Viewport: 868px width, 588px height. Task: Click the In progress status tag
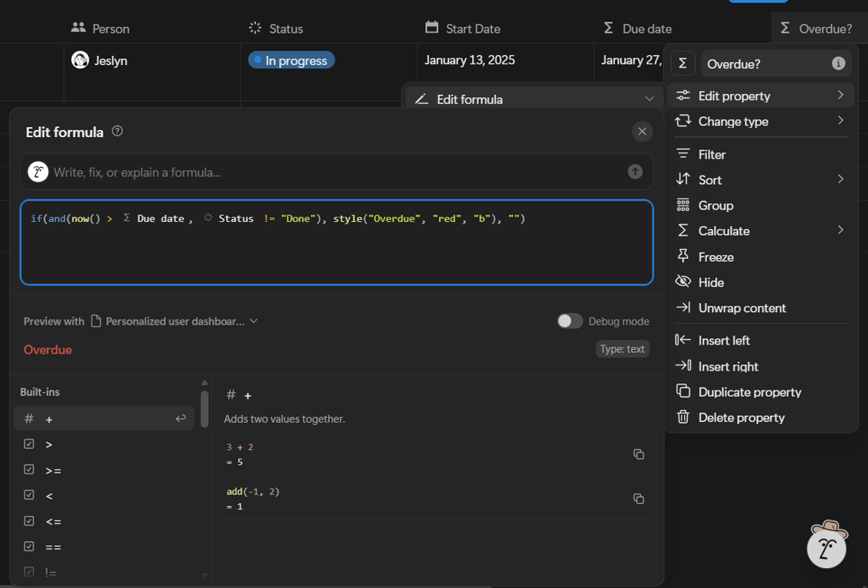pos(292,60)
